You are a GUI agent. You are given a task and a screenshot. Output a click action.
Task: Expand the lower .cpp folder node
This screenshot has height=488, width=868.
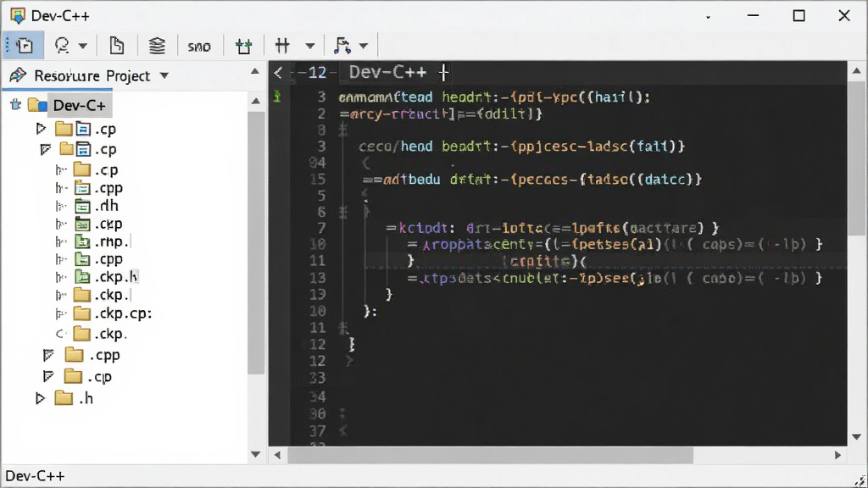(x=48, y=355)
